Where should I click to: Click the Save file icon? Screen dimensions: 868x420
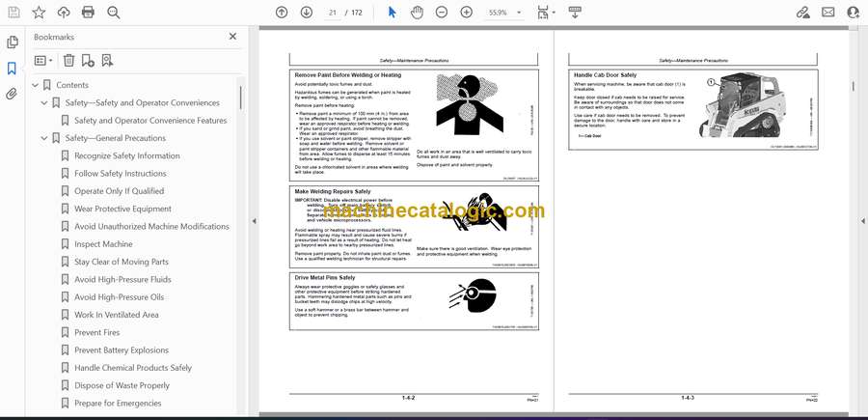pyautogui.click(x=14, y=13)
